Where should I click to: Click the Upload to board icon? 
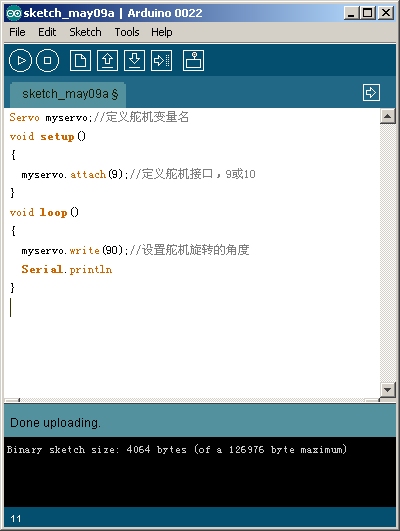tap(162, 61)
